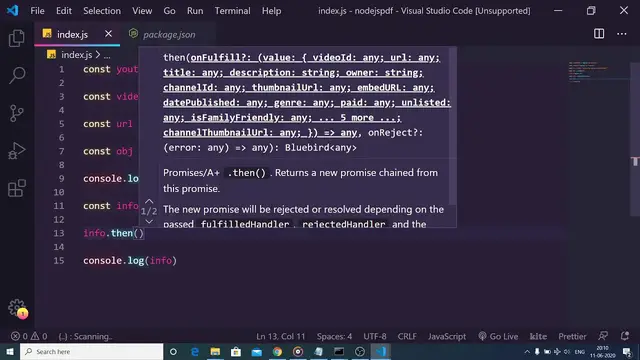Image resolution: width=640 pixels, height=360 pixels.
Task: Click the VS Code taskbar icon
Action: click(380, 351)
